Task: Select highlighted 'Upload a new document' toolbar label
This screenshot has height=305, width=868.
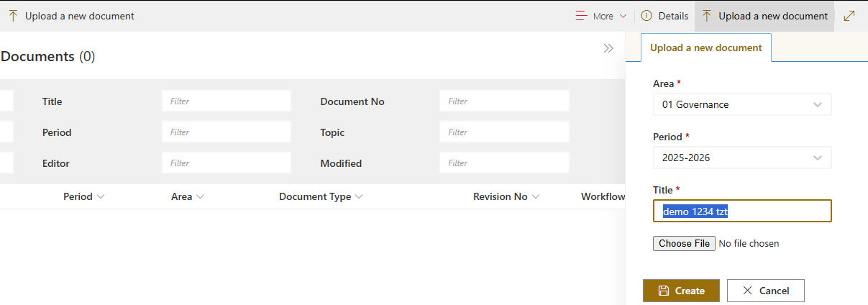Action: pyautogui.click(x=773, y=16)
